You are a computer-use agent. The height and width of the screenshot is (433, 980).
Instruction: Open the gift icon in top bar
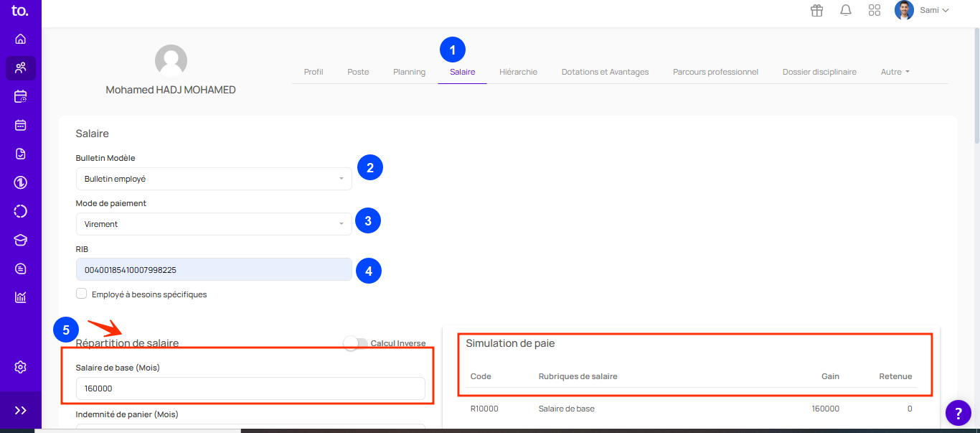click(x=816, y=10)
